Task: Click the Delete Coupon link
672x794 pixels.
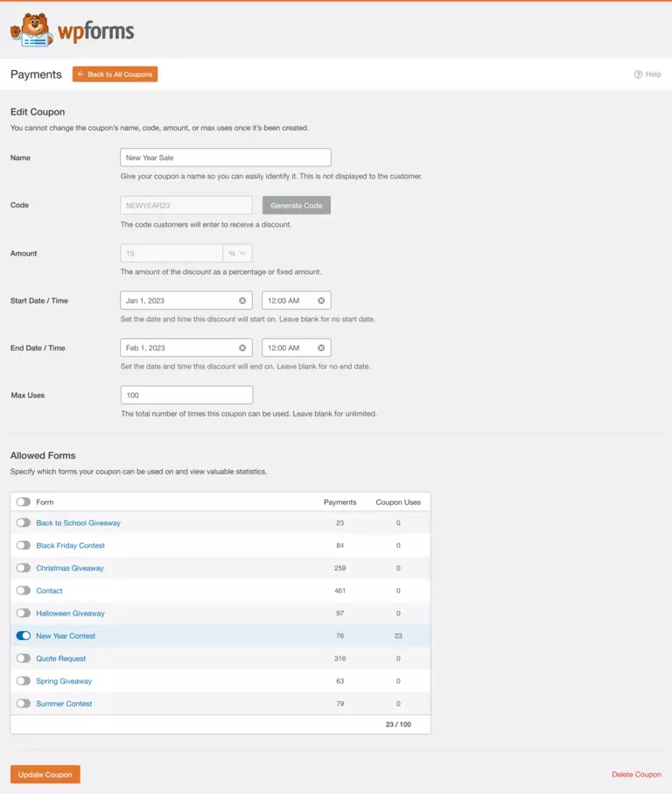Action: (x=636, y=775)
